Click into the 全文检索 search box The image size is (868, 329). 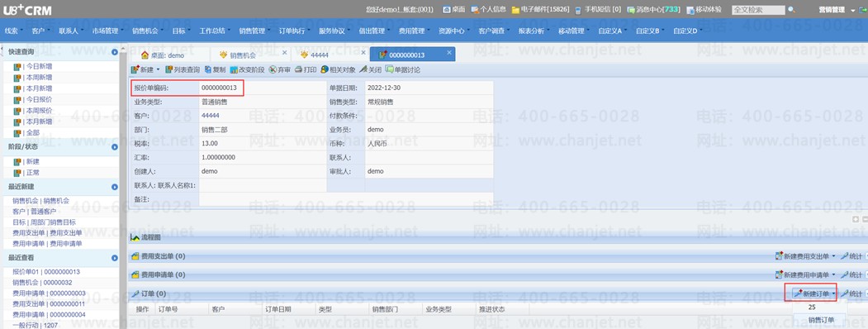(x=758, y=9)
